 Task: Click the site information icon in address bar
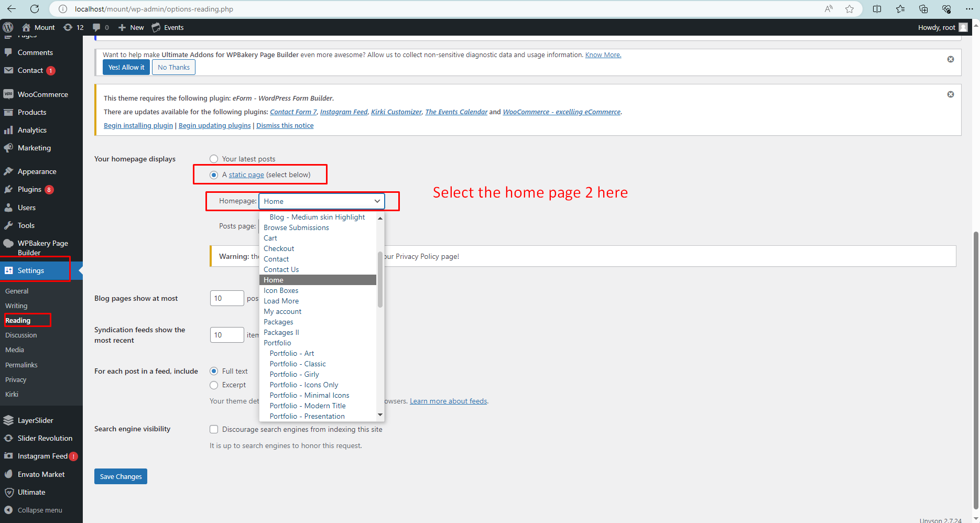point(63,9)
